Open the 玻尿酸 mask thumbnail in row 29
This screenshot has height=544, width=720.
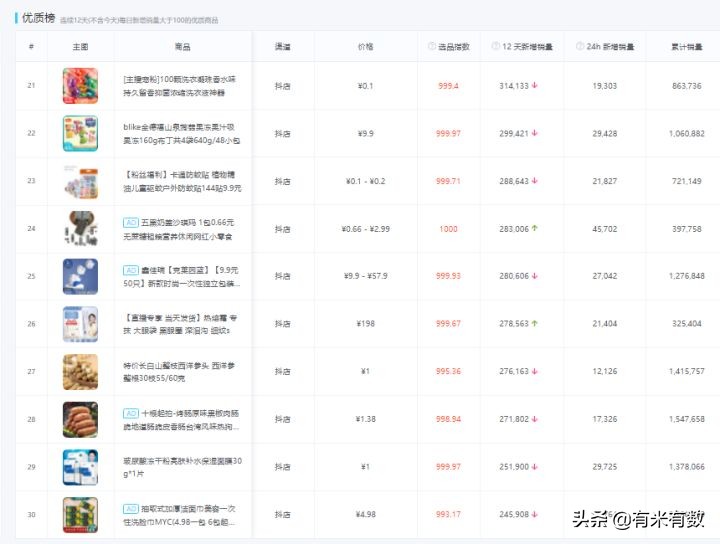click(x=80, y=467)
